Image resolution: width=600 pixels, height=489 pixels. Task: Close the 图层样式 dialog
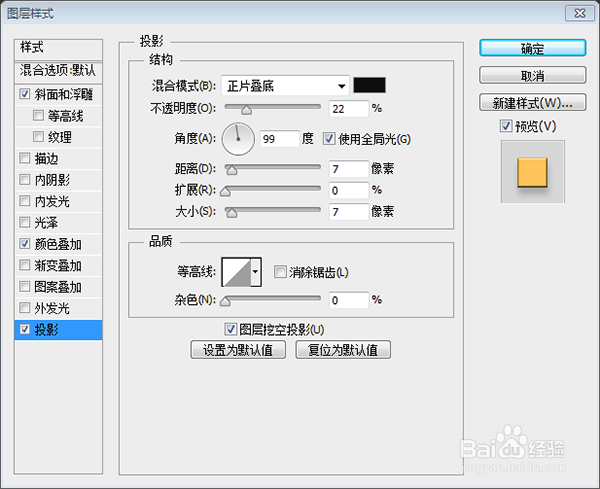(x=580, y=13)
